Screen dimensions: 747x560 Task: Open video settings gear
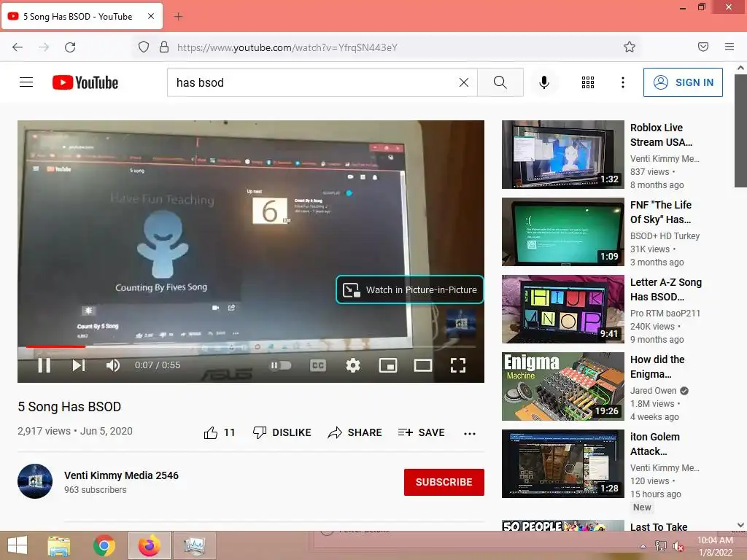(x=353, y=365)
